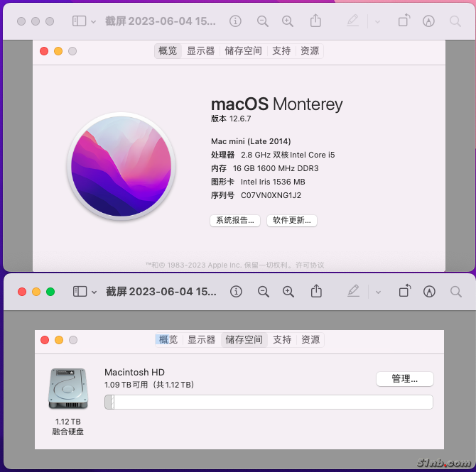476x472 pixels.
Task: Click the Macintosh HD storage usage bar
Action: 269,402
